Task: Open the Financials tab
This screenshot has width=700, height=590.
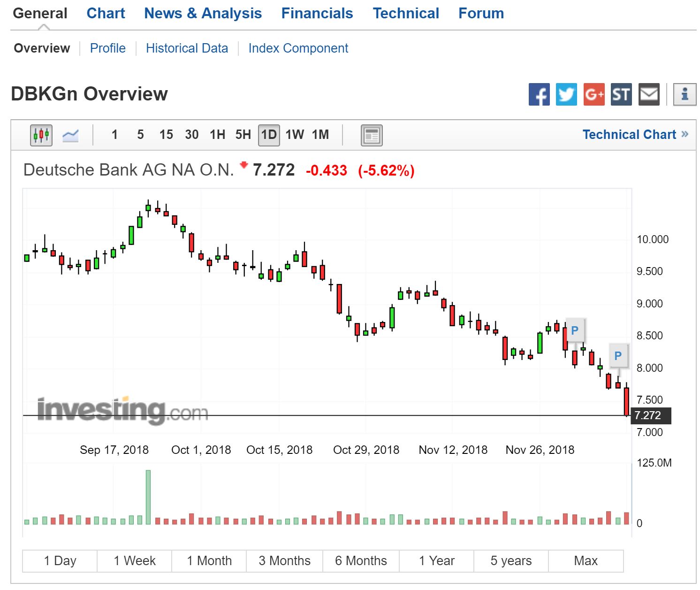Action: (317, 14)
